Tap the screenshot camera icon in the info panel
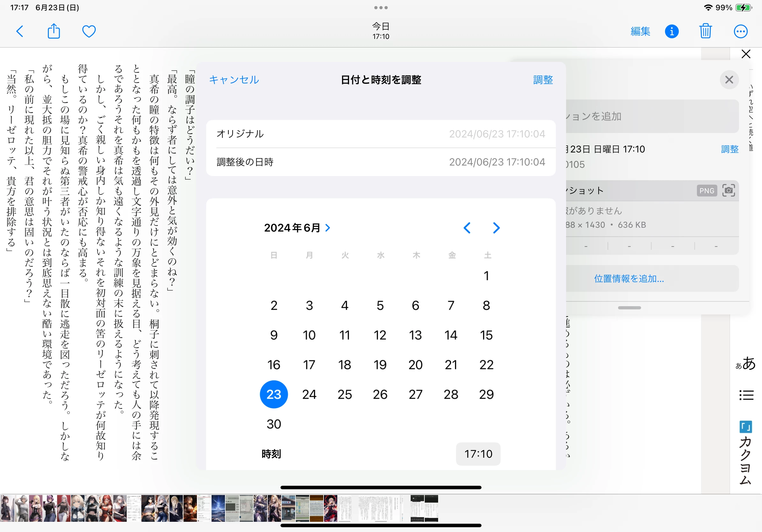The width and height of the screenshot is (762, 532). 728,190
